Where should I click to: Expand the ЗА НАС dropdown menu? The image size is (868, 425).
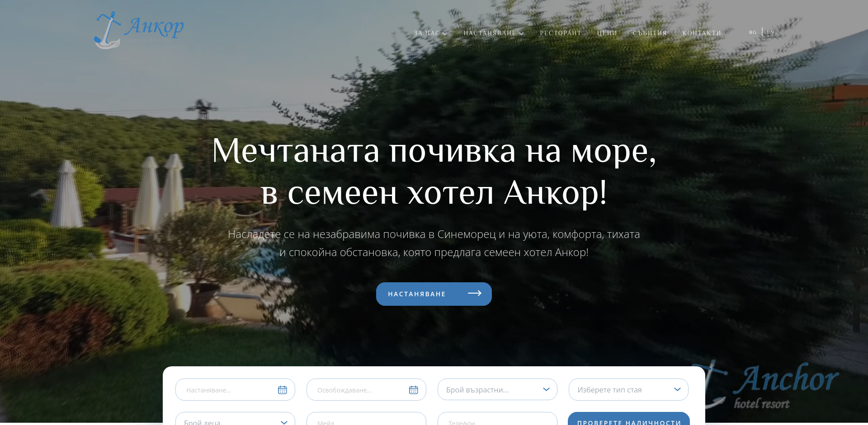point(429,33)
